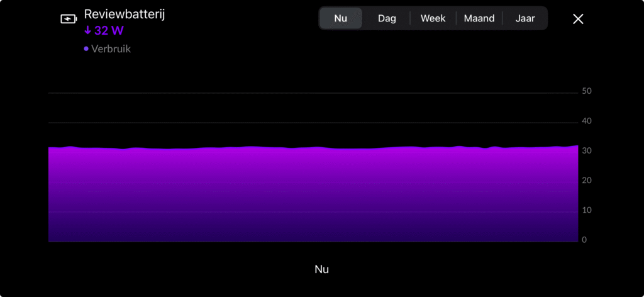Switch to the Dag tab
Image resolution: width=644 pixels, height=297 pixels.
pos(387,18)
